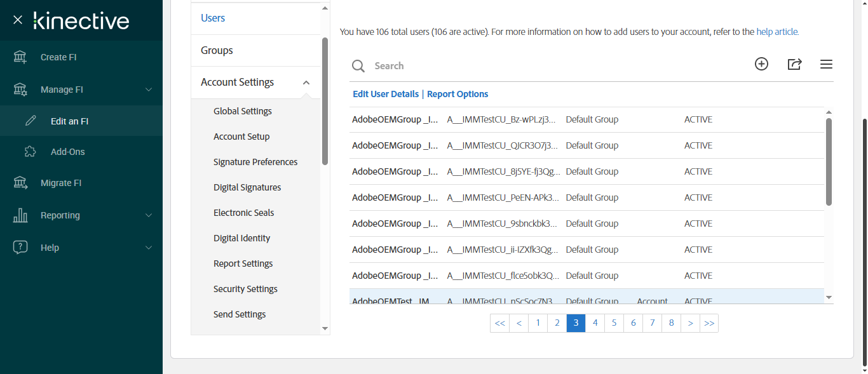Click the Add-Ons puzzle icon

pos(31,152)
